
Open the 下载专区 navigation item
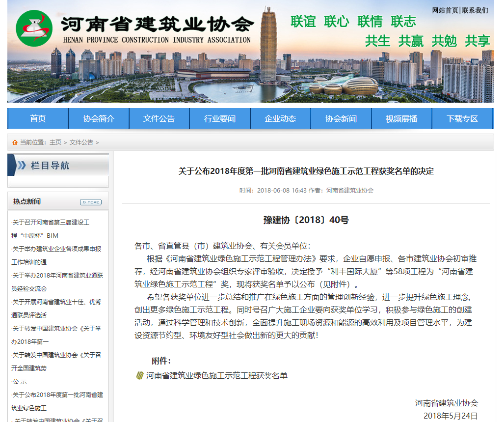pos(462,119)
